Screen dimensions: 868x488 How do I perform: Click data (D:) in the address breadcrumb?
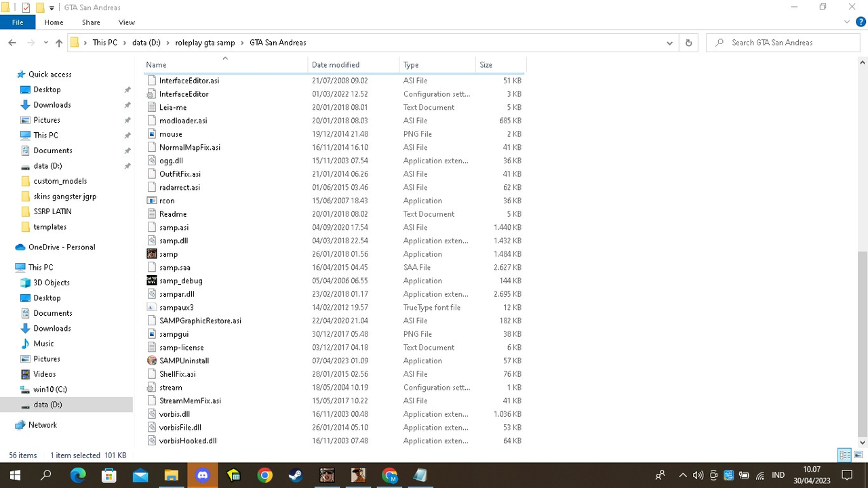click(146, 43)
